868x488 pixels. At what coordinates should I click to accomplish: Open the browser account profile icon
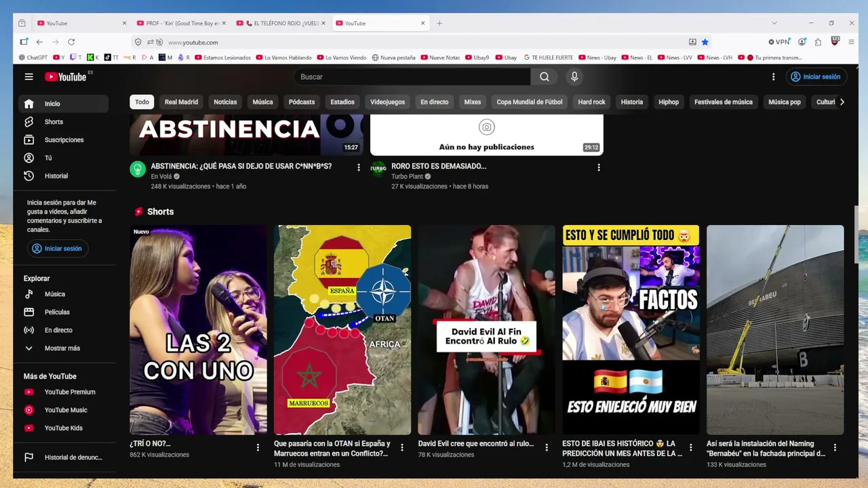pyautogui.click(x=802, y=42)
